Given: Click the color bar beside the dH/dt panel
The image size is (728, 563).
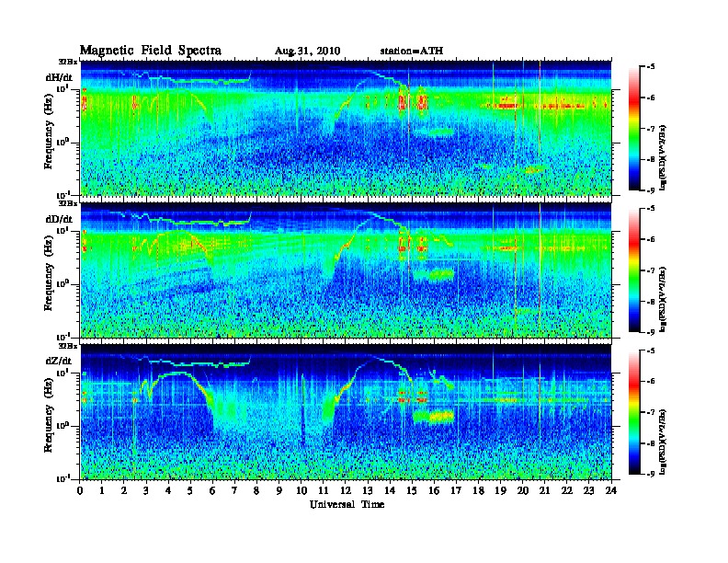Looking at the screenshot, I should coord(633,129).
